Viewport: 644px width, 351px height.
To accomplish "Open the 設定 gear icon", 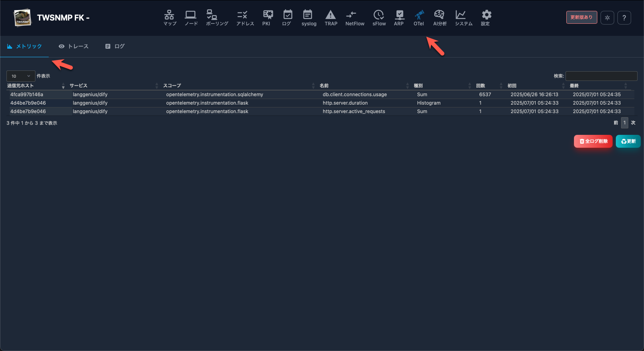I will click(x=486, y=18).
